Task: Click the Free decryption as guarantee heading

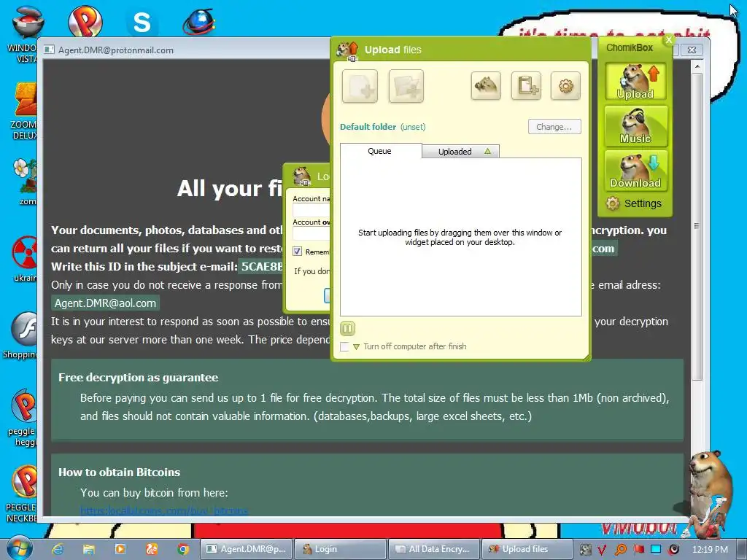Action: (x=138, y=378)
